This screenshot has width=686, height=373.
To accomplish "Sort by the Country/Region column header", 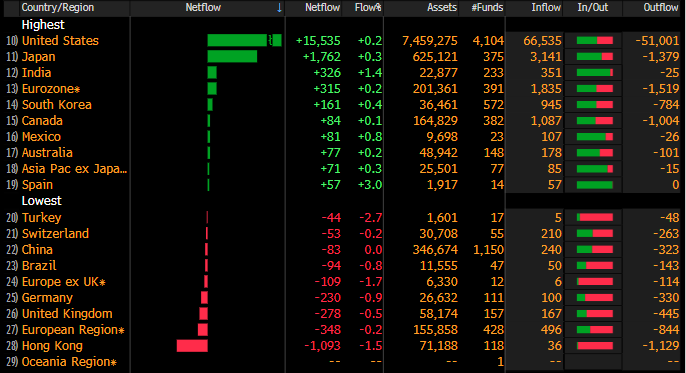I will pos(58,7).
